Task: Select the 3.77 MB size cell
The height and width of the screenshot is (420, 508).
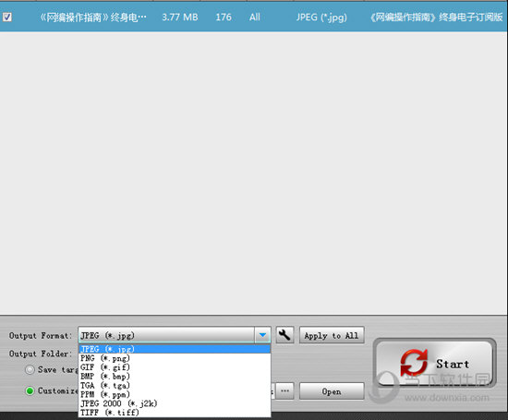Action: [x=180, y=17]
